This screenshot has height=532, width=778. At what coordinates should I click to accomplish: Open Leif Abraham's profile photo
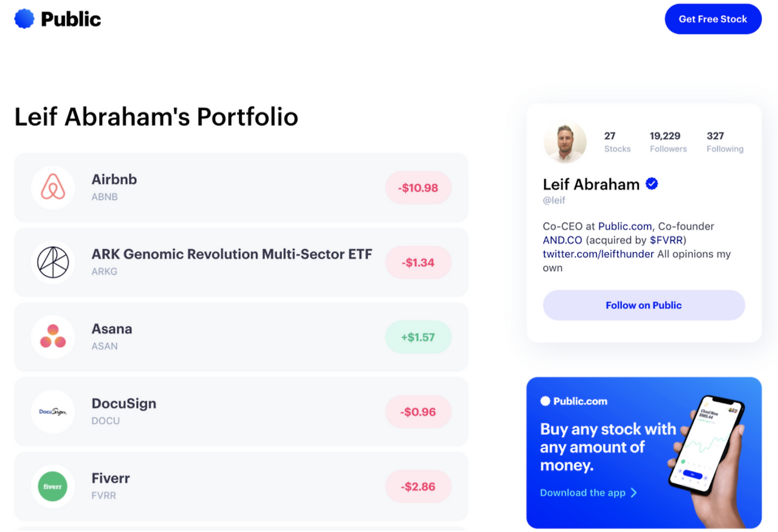pos(565,142)
